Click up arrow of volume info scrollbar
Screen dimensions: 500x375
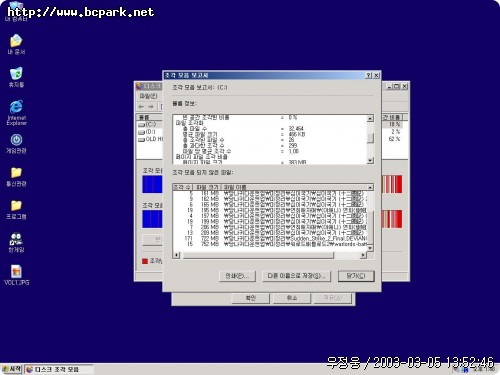(370, 118)
